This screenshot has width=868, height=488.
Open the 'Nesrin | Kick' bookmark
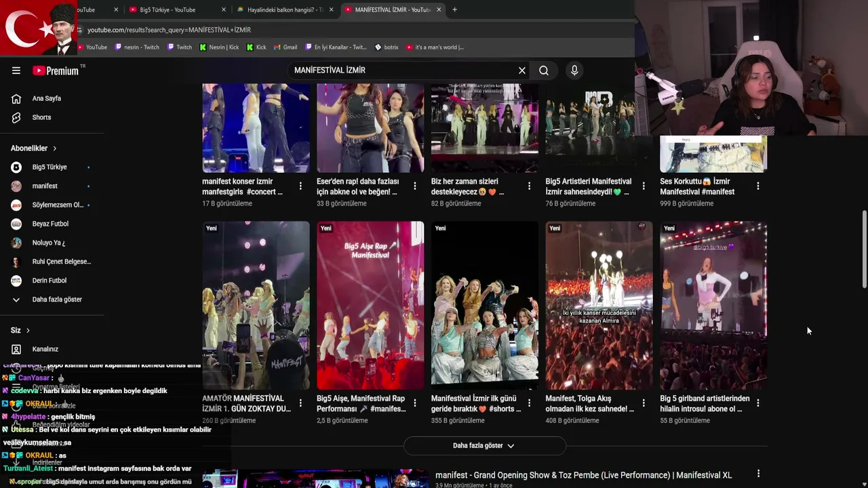tap(219, 47)
